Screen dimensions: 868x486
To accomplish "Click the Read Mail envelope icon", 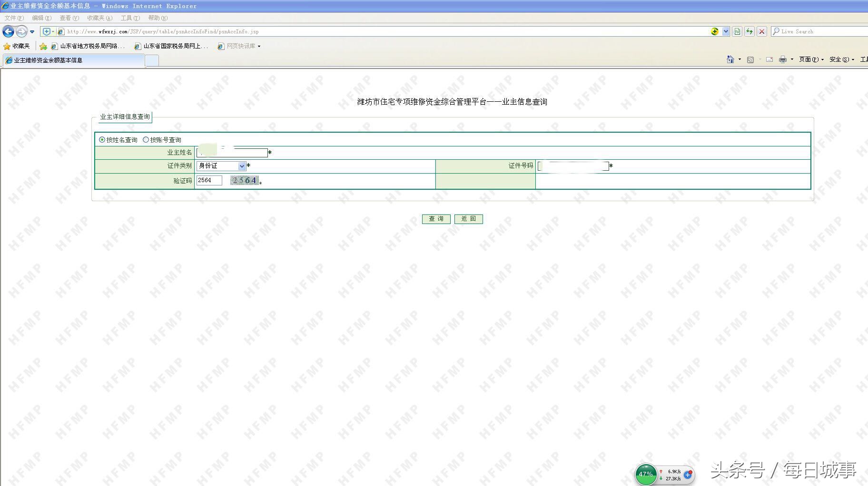I will pyautogui.click(x=769, y=59).
